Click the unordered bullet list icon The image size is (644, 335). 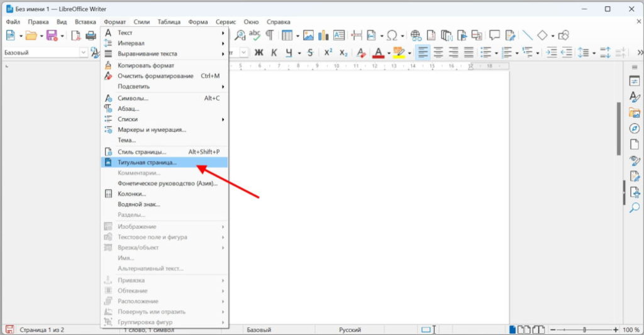click(x=486, y=53)
